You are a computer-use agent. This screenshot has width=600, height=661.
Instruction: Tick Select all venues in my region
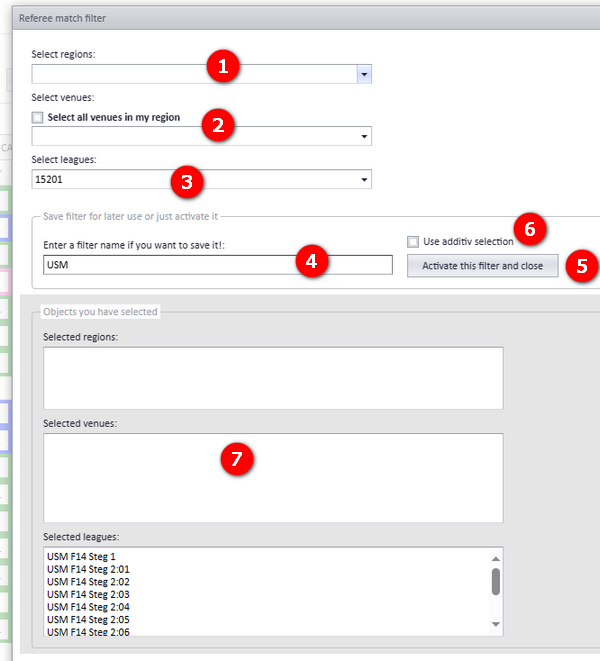click(x=38, y=117)
